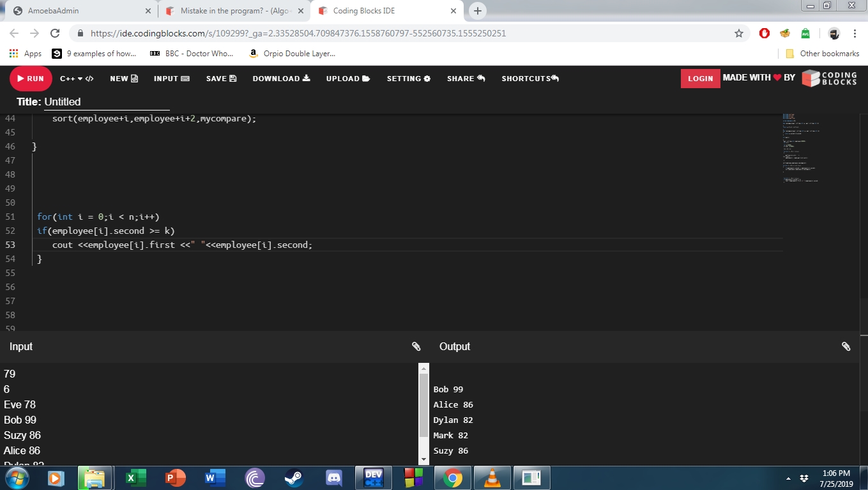Open VLC from the taskbar

492,478
